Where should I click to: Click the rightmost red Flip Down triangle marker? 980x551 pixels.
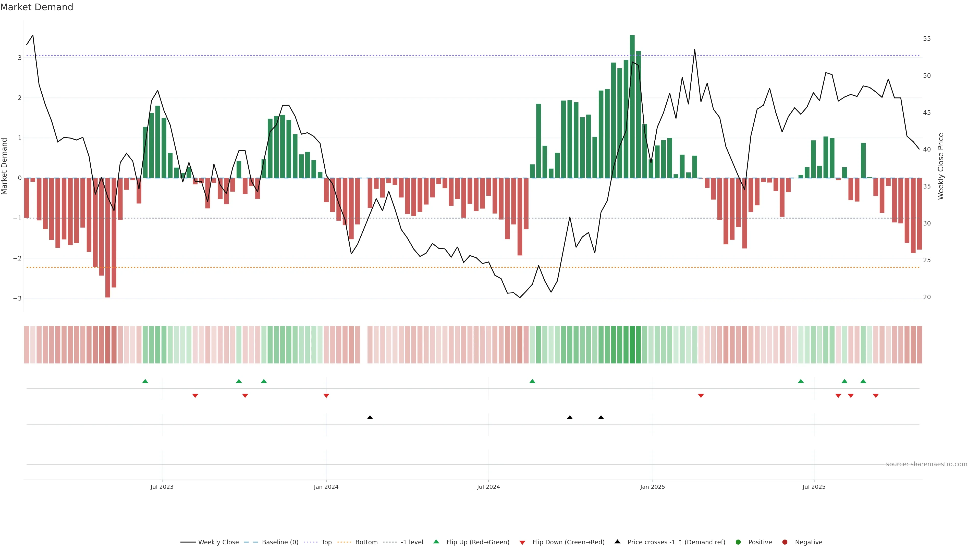pos(876,396)
